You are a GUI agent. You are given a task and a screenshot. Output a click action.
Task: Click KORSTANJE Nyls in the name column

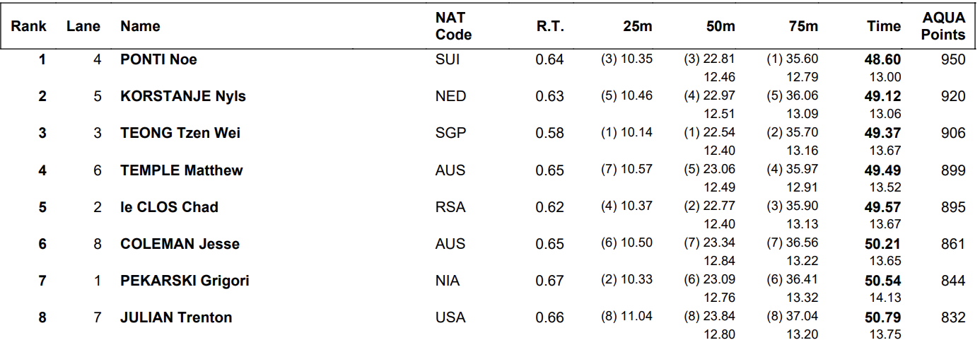coord(183,96)
